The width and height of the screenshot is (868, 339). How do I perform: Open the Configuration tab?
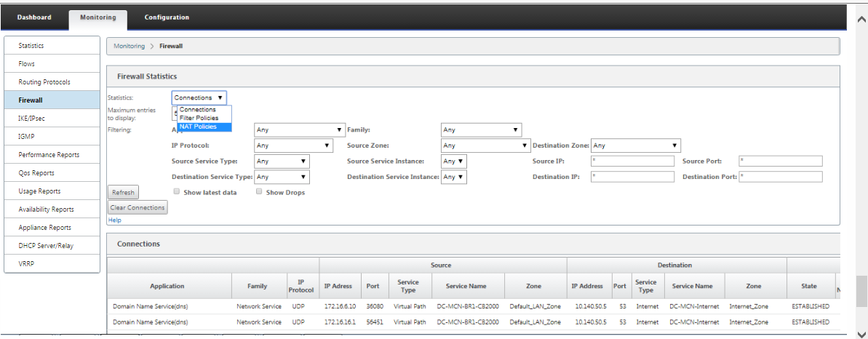(167, 17)
